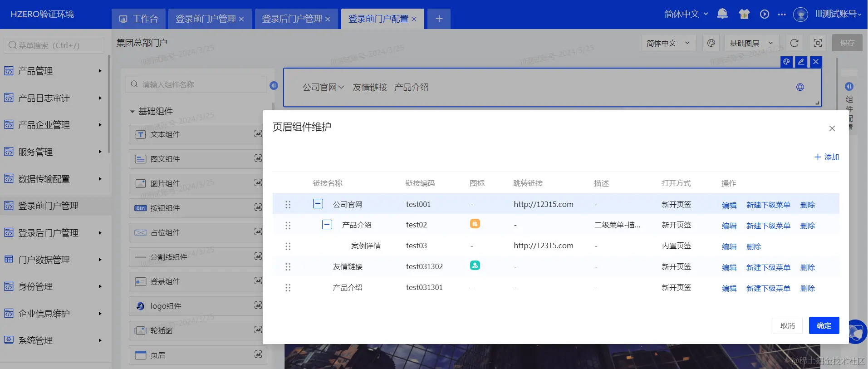
Task: Click the shirt theme icon in header
Action: tap(744, 14)
